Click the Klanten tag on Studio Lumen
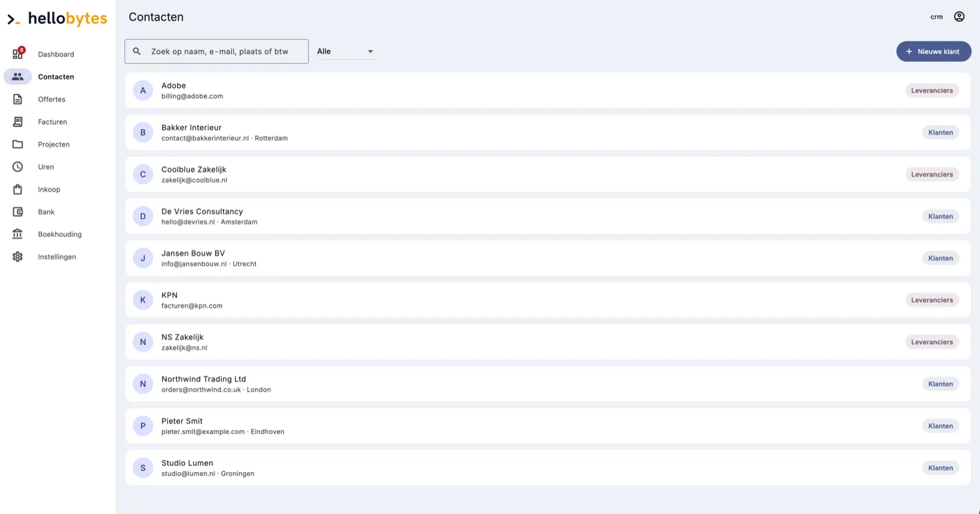 [941, 468]
